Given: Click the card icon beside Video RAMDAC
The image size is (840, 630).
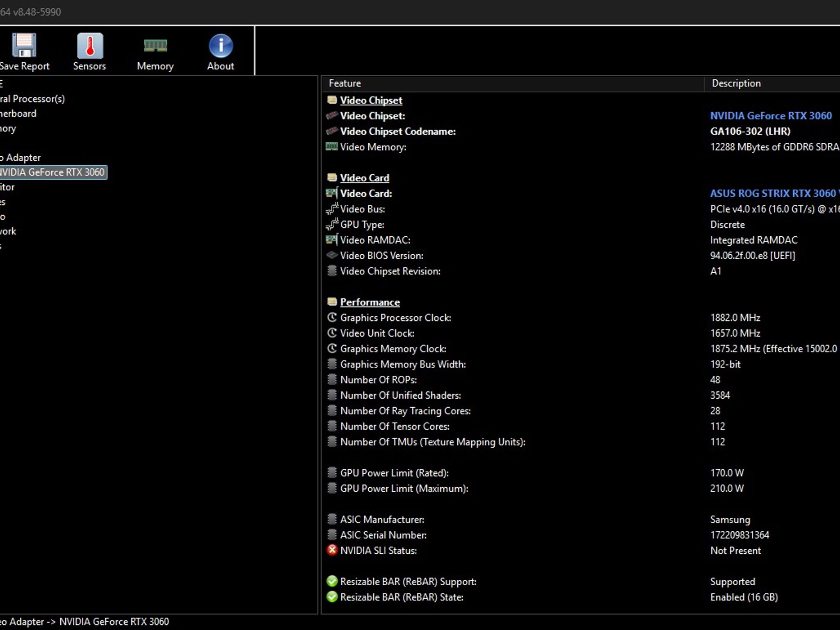Looking at the screenshot, I should click(332, 239).
